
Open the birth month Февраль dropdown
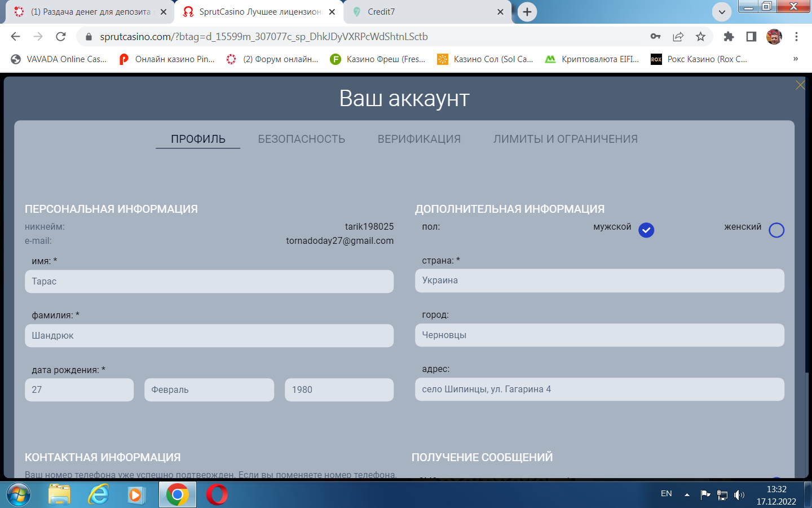coord(209,390)
